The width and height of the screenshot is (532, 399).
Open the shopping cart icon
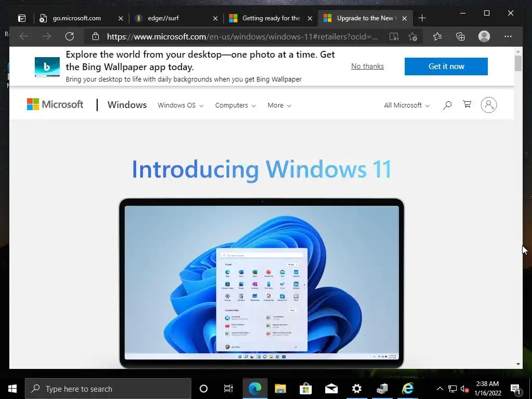pyautogui.click(x=467, y=104)
